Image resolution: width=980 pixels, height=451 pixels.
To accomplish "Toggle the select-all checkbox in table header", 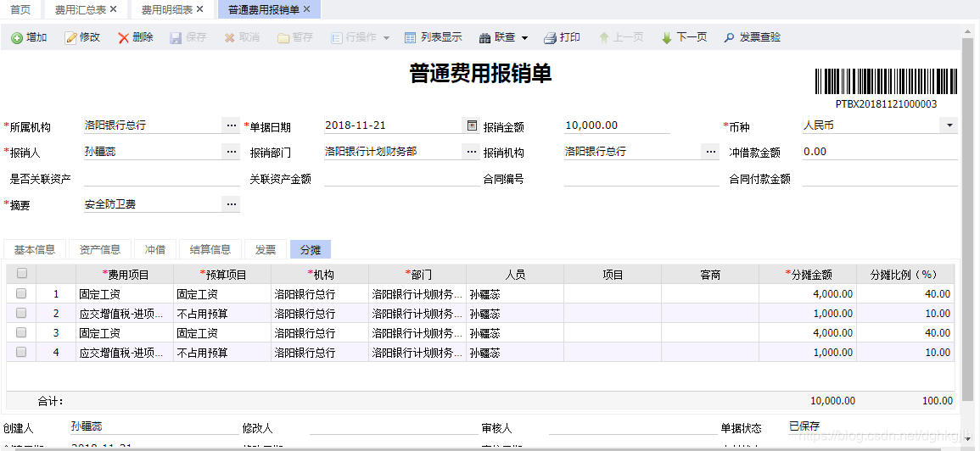I will coord(22,274).
